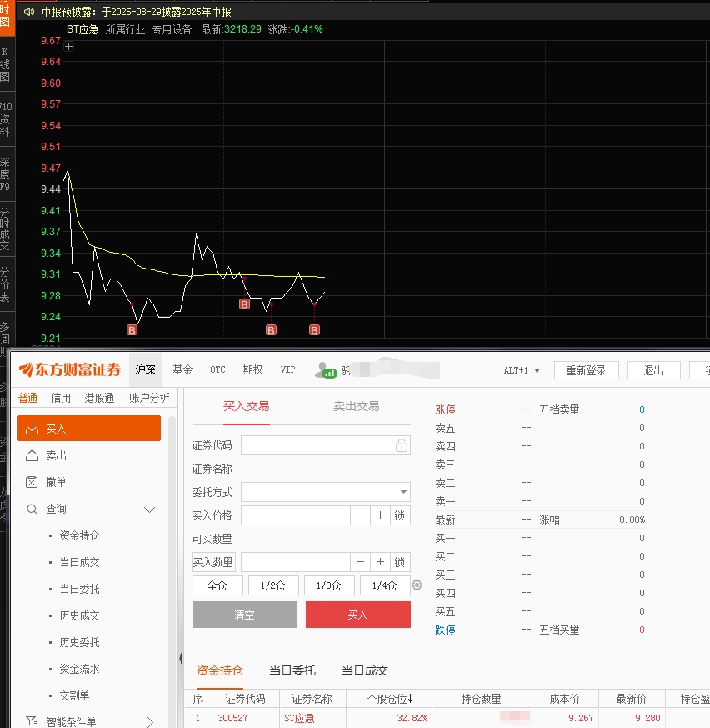
Task: Select the 资金持仓 bottom tab
Action: coord(219,670)
